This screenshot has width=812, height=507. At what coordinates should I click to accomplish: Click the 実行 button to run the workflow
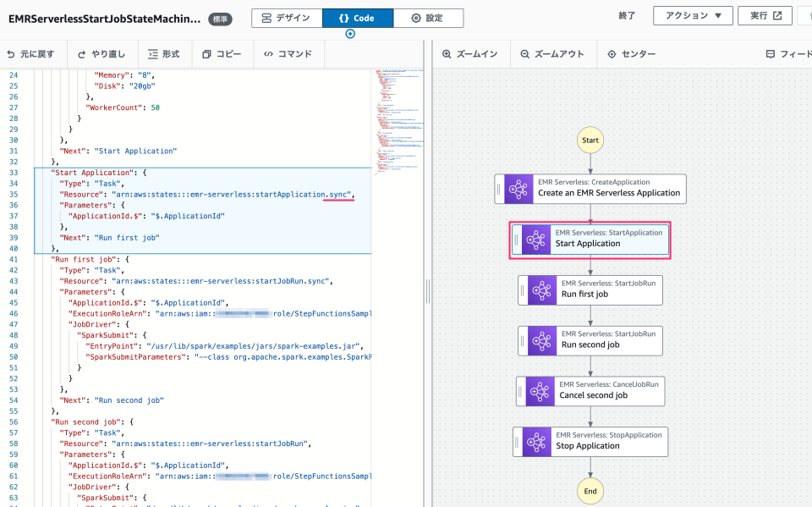[764, 14]
